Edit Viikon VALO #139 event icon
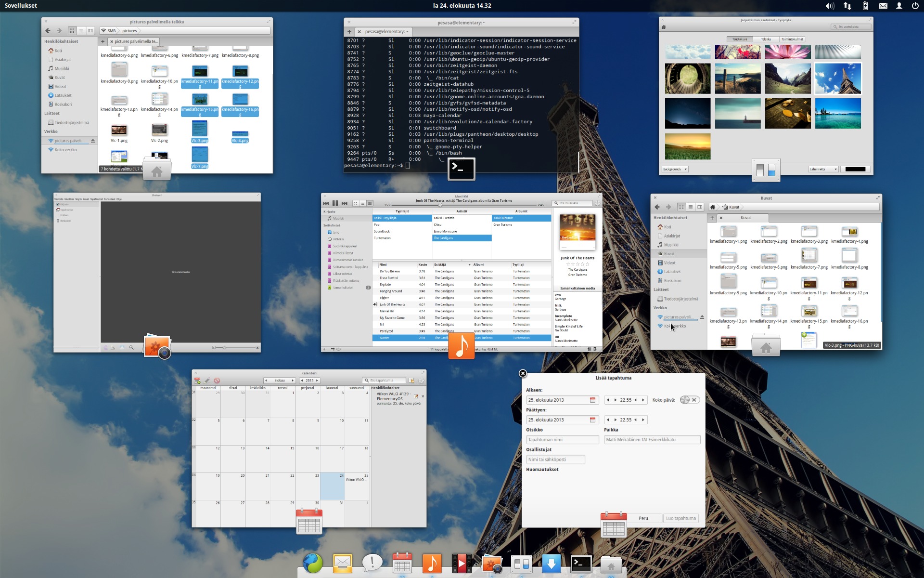Screen dimensions: 924x578 (416, 396)
